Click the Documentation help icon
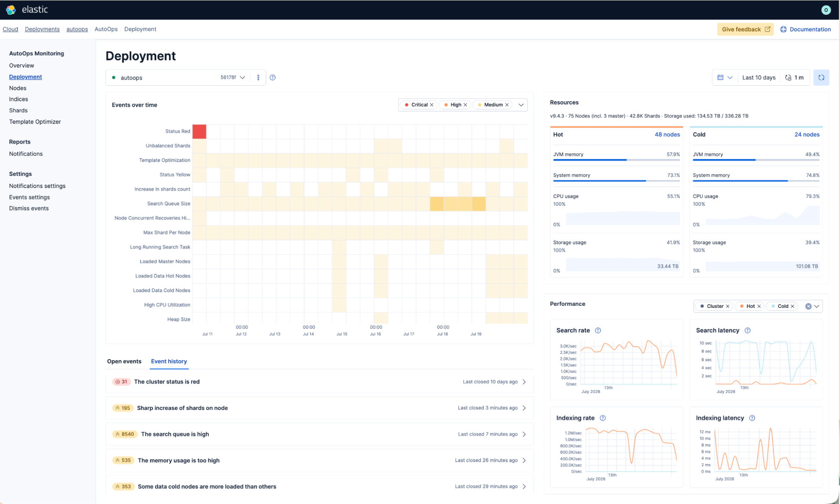 pyautogui.click(x=783, y=29)
